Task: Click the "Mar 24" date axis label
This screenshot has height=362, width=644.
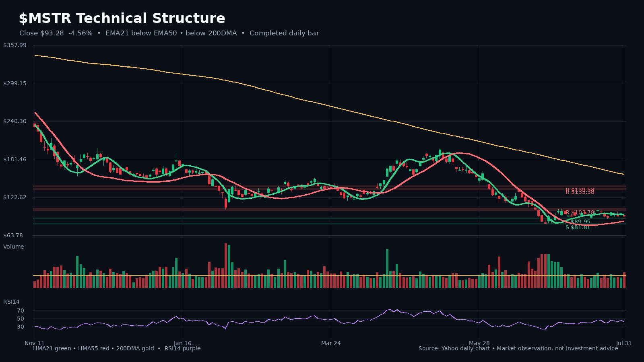Action: 331,343
